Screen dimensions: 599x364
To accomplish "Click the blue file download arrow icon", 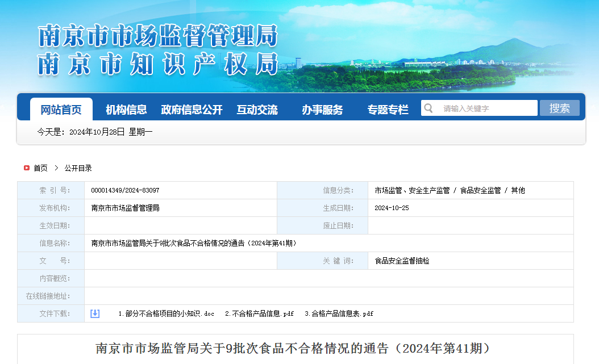I will 95,313.
